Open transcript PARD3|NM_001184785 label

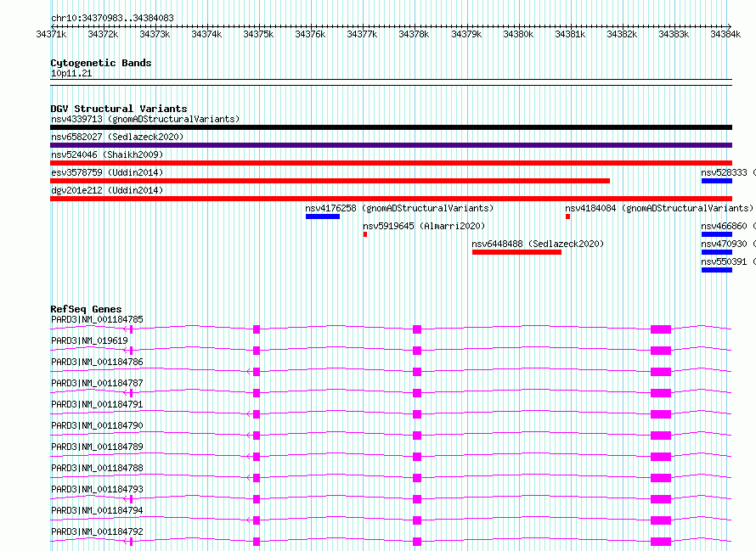[97, 319]
